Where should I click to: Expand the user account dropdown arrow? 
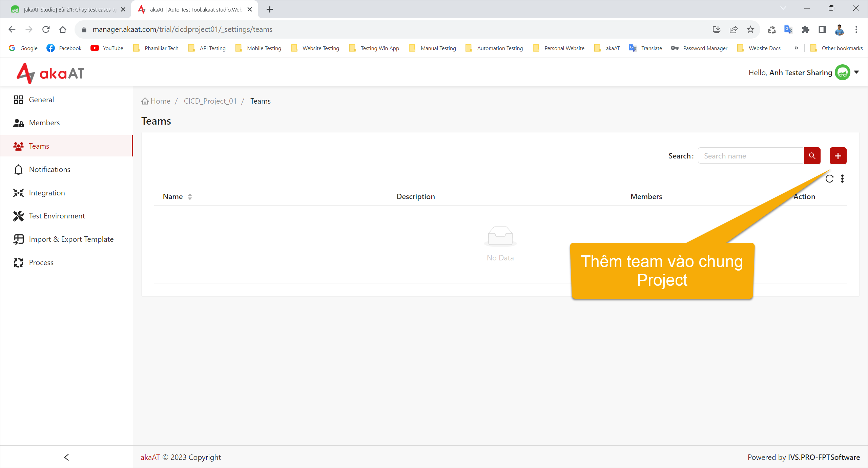[x=856, y=72]
